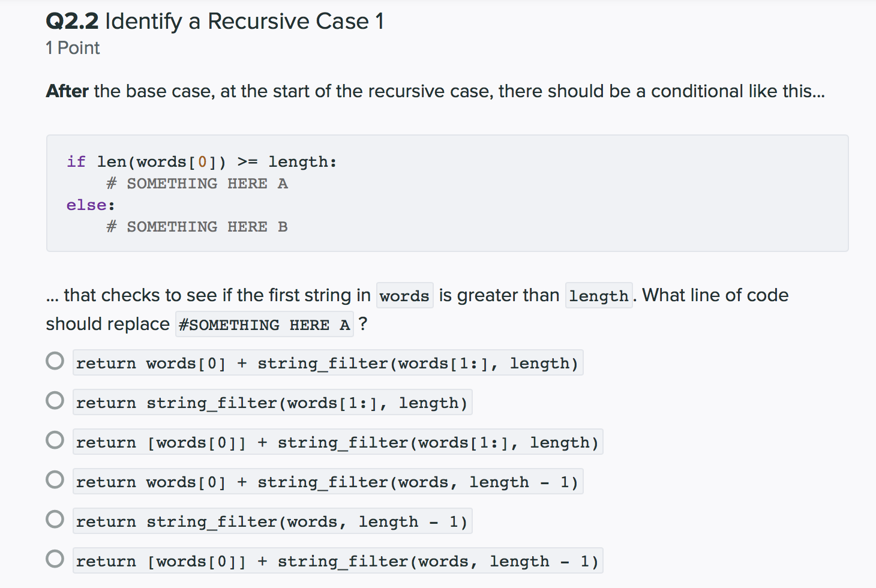Image resolution: width=876 pixels, height=588 pixels.
Task: Click the # SOMETHING HERE B comment line
Action: (x=197, y=227)
